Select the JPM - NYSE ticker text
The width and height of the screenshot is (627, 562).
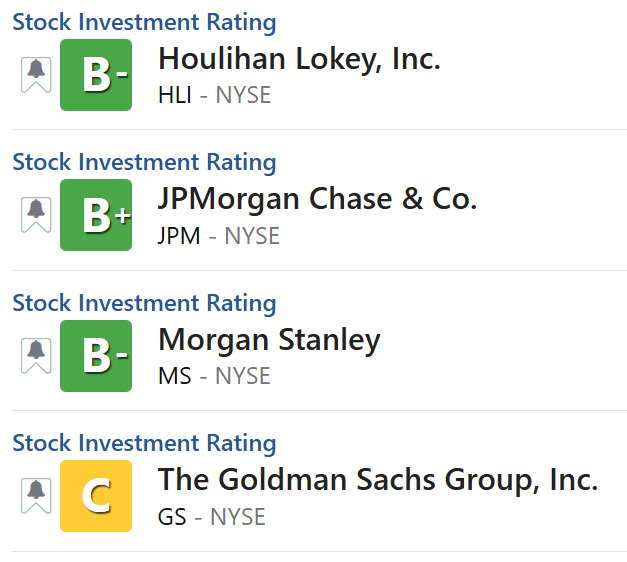tap(218, 236)
